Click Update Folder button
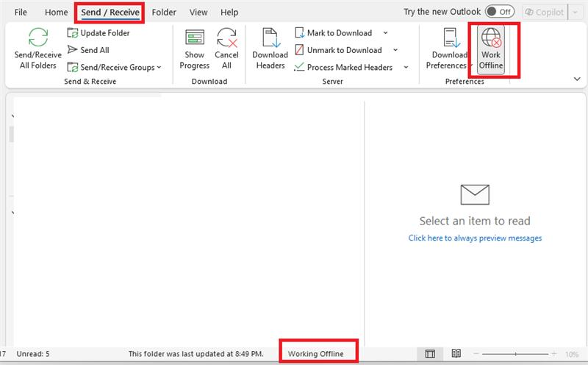 point(98,33)
